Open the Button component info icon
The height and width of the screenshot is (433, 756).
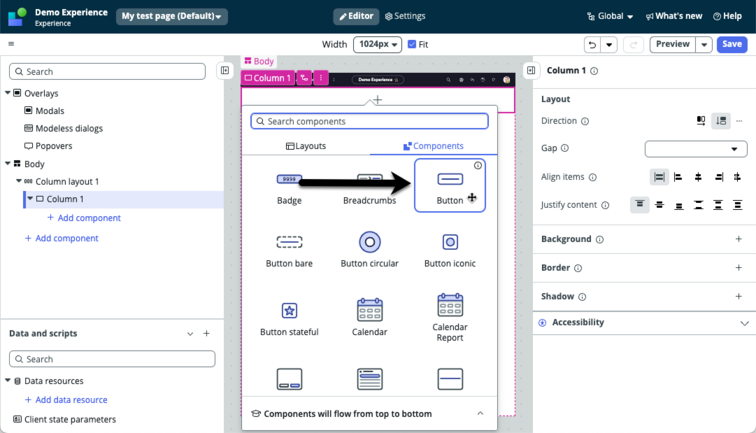[x=477, y=165]
